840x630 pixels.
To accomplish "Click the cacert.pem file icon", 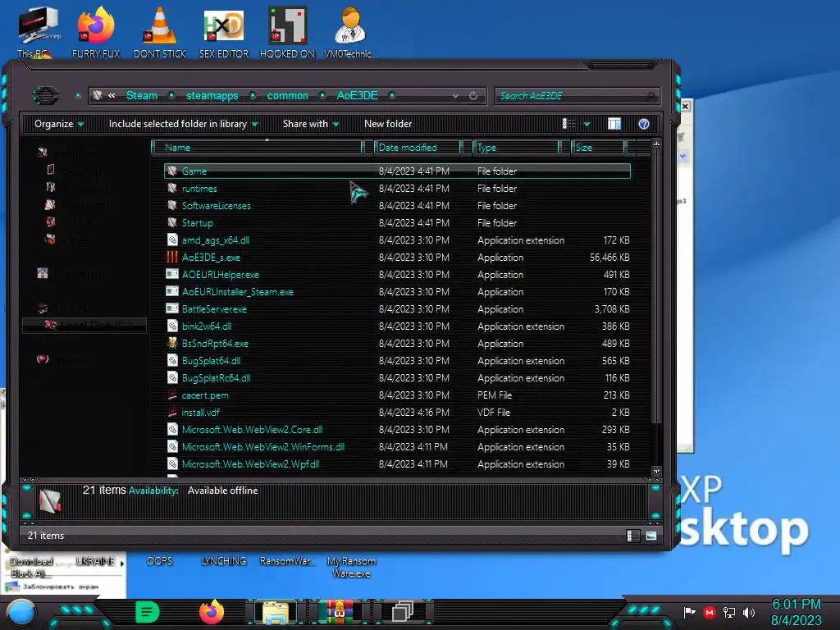I will click(x=172, y=395).
